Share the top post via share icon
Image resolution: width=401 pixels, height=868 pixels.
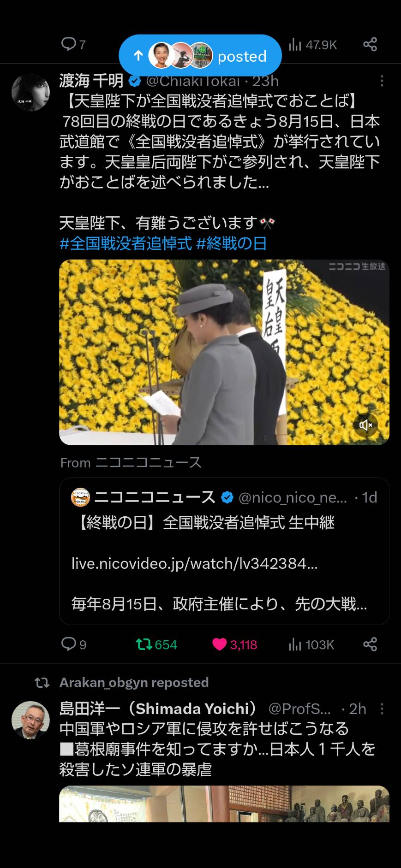coord(370,44)
